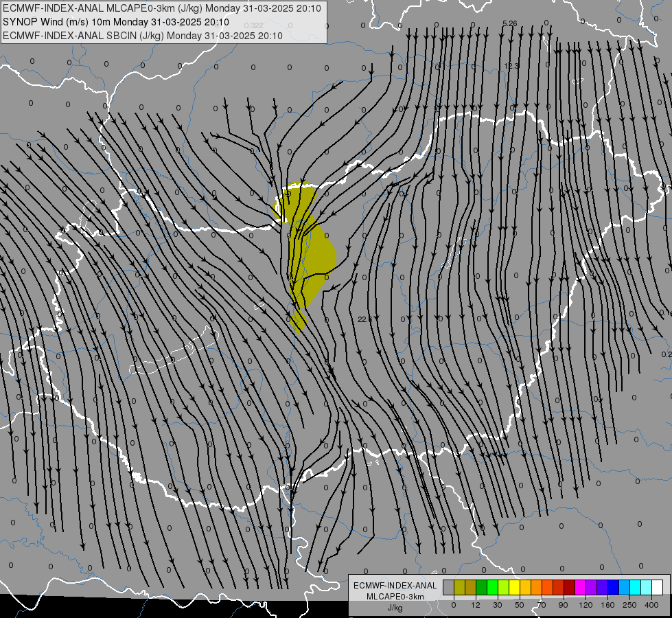Click the SYNOP Wind 10m title line

click(116, 22)
